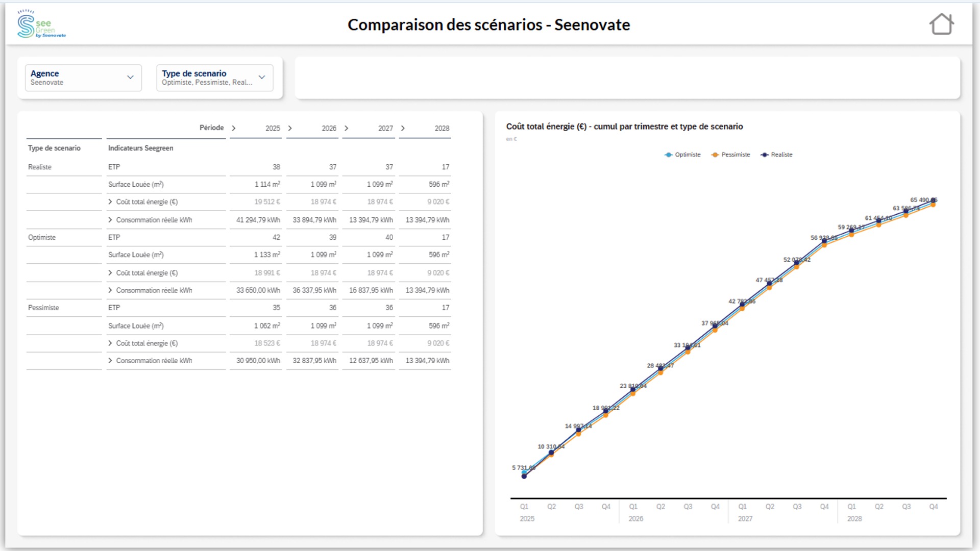The image size is (980, 551).
Task: Select the Optimiste scenario row label
Action: coord(42,237)
